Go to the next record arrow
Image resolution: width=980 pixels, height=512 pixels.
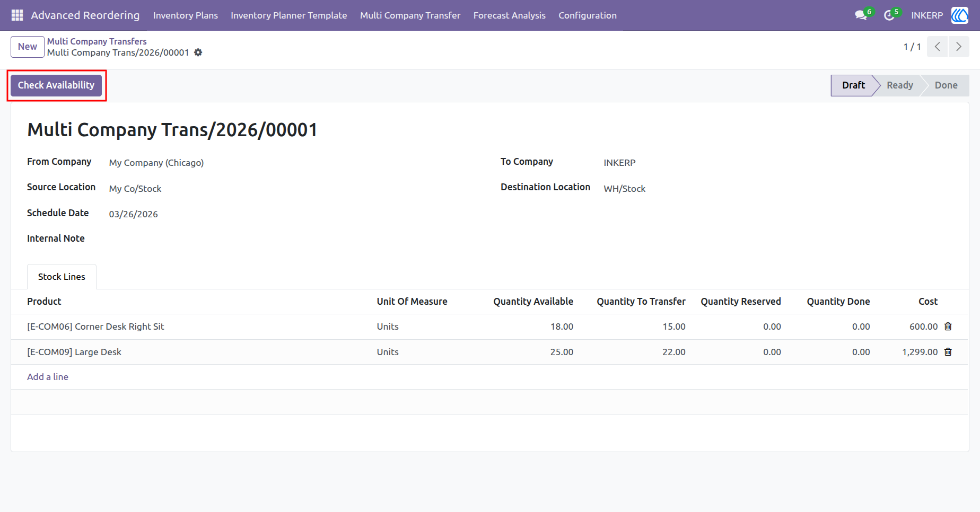(959, 47)
